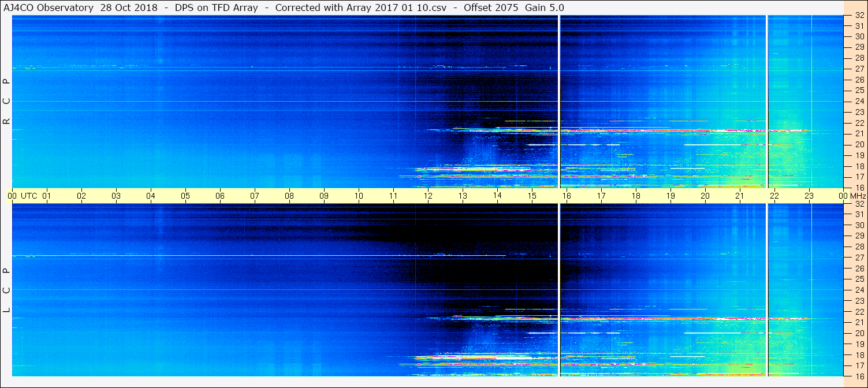Viewport: 868px width, 388px height.
Task: Click 18 MHz label on LCP frequency scale
Action: [x=859, y=355]
